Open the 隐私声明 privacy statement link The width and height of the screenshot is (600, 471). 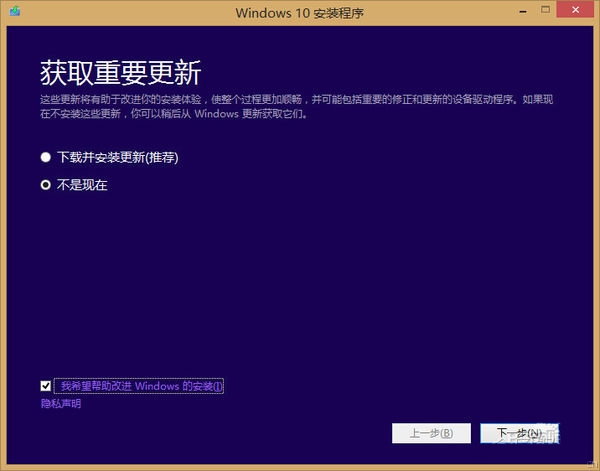[x=61, y=404]
